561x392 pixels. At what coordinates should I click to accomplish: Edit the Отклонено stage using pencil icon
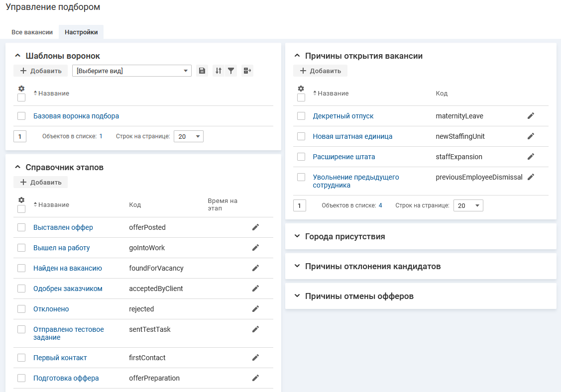[255, 309]
